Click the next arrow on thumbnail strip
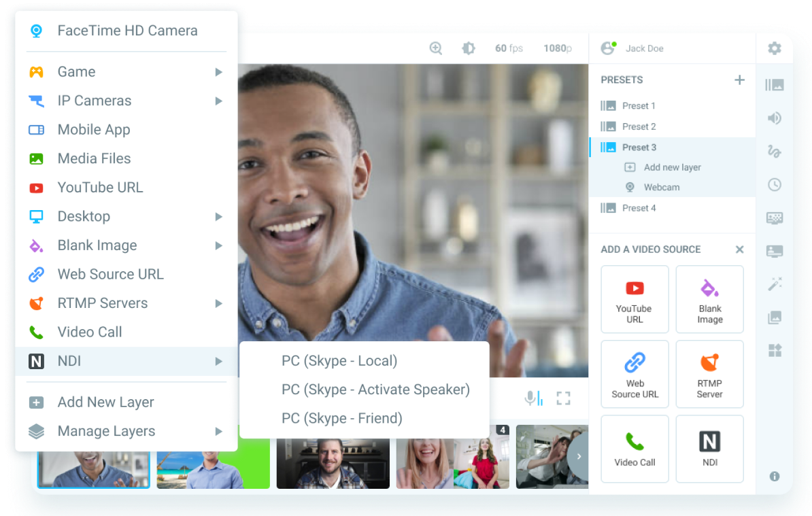The image size is (812, 516). point(579,456)
